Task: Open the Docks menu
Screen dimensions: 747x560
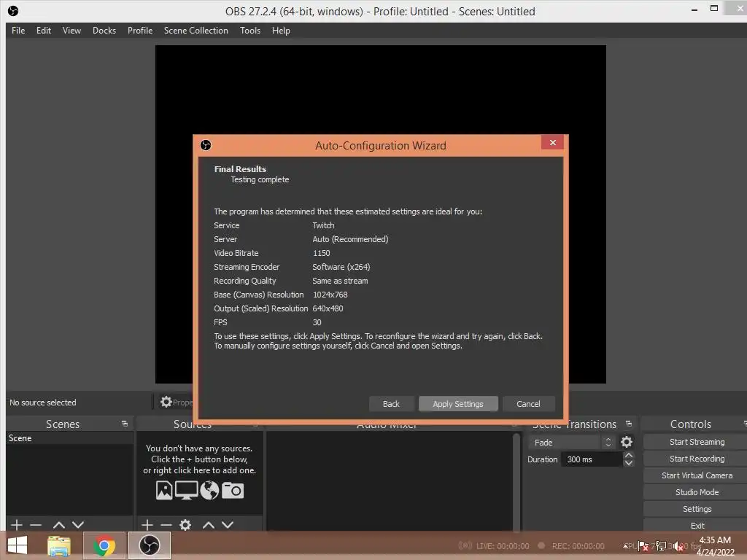Action: tap(104, 31)
